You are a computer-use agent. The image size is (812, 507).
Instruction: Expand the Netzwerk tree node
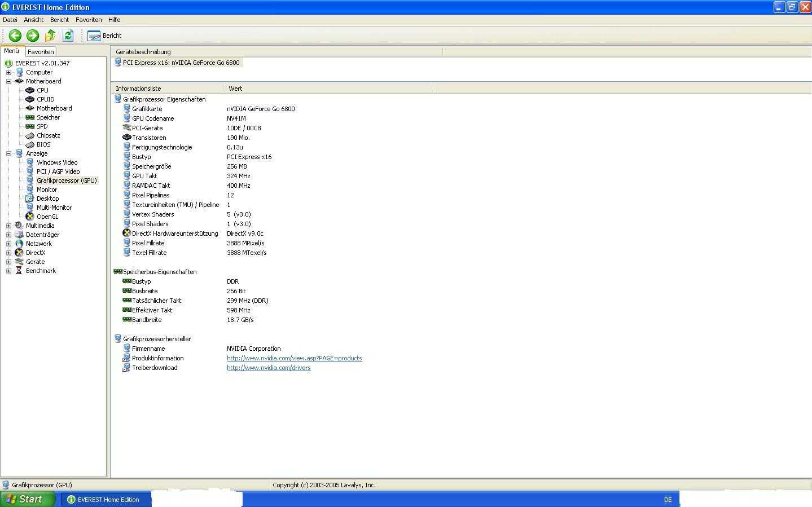[x=8, y=244]
